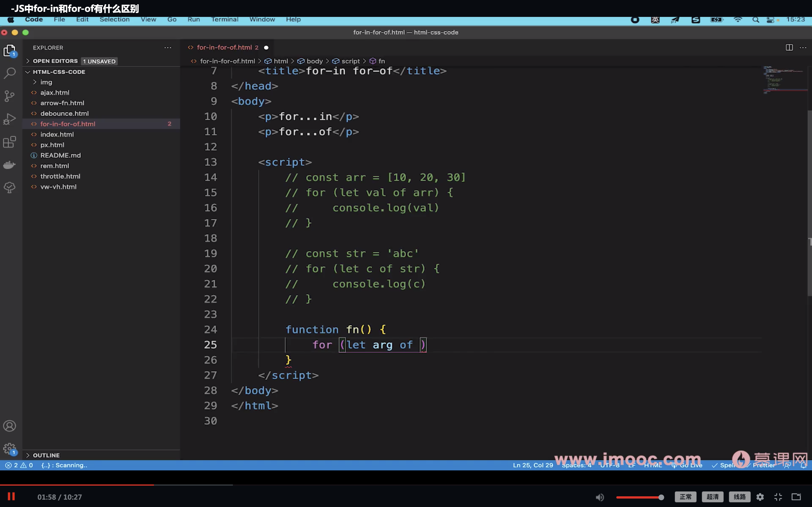
Task: Open Run and Debug view
Action: click(x=10, y=119)
